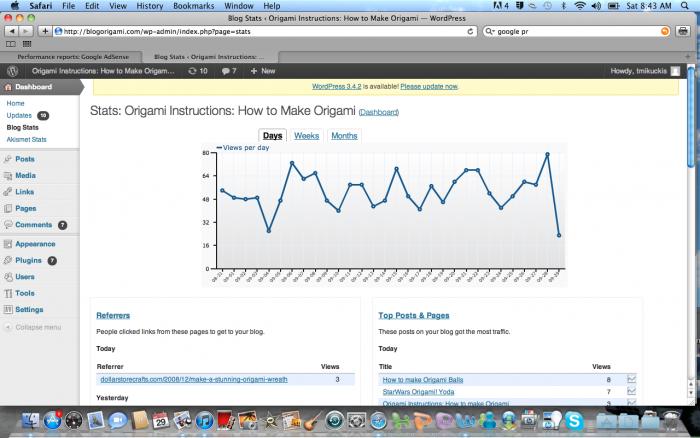Open the Plugins section
This screenshot has width=700, height=438.
(28, 260)
